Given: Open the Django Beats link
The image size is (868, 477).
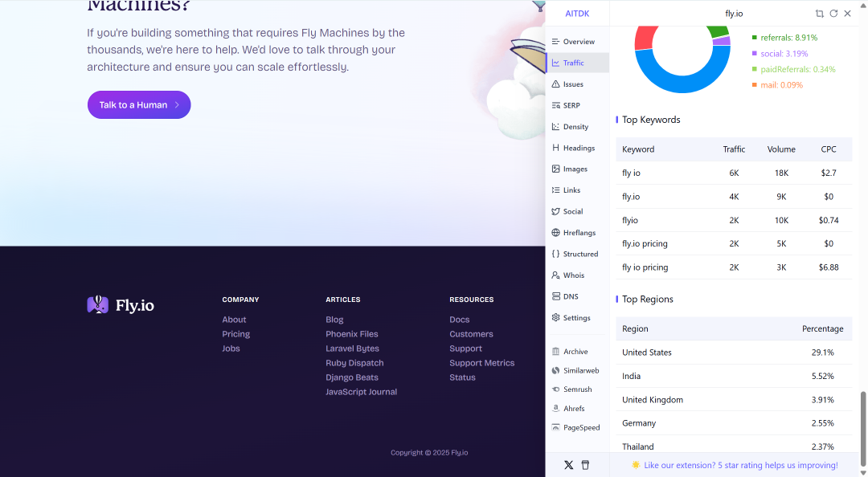Looking at the screenshot, I should [x=351, y=377].
